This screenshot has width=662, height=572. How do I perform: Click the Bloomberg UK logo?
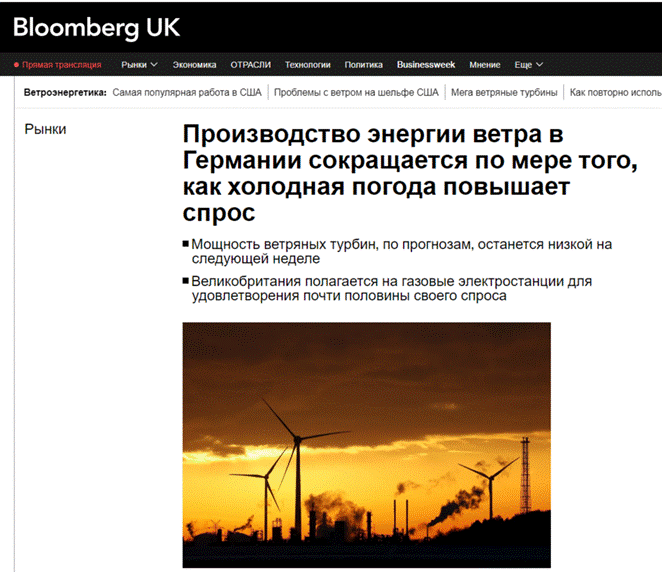96,27
